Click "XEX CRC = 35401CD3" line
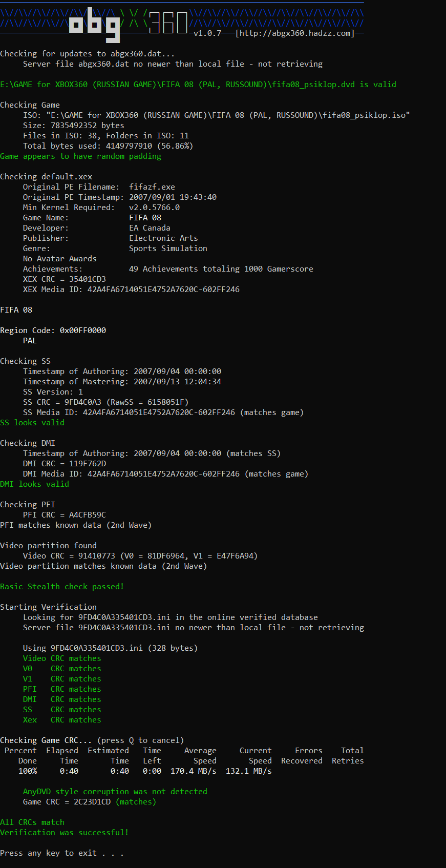 click(x=65, y=279)
